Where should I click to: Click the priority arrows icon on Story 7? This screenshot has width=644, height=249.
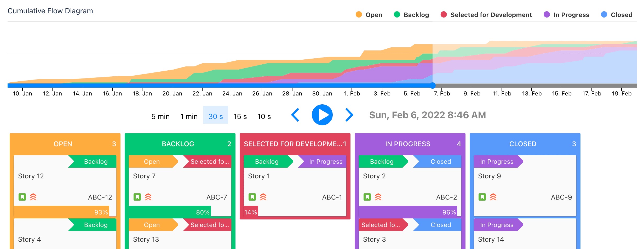(x=148, y=197)
